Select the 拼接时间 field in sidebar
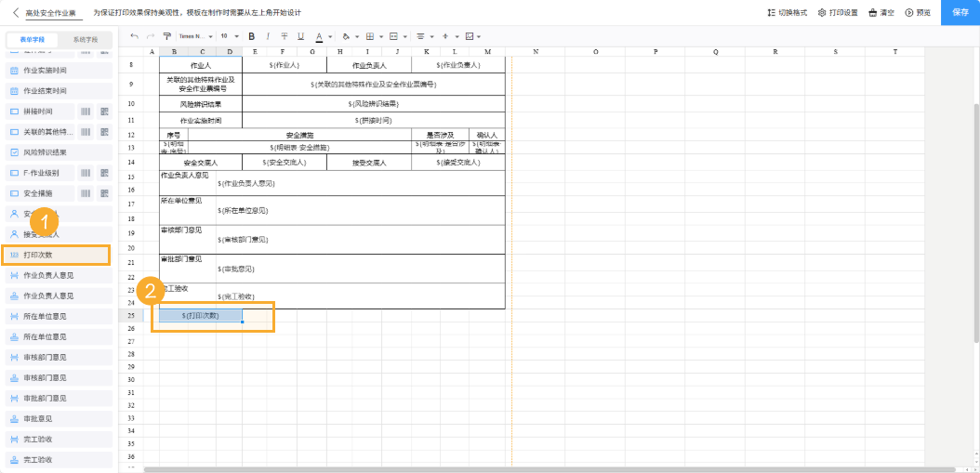Image resolution: width=980 pixels, height=473 pixels. point(40,112)
